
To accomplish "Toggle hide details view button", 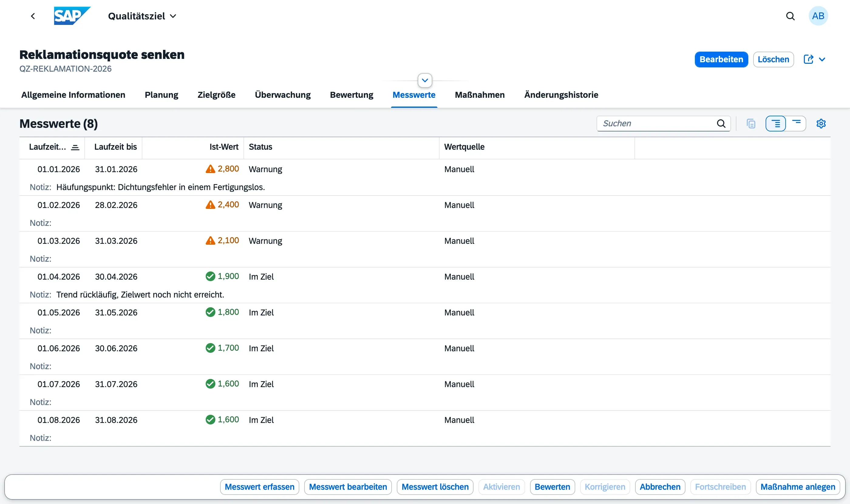I will point(796,123).
